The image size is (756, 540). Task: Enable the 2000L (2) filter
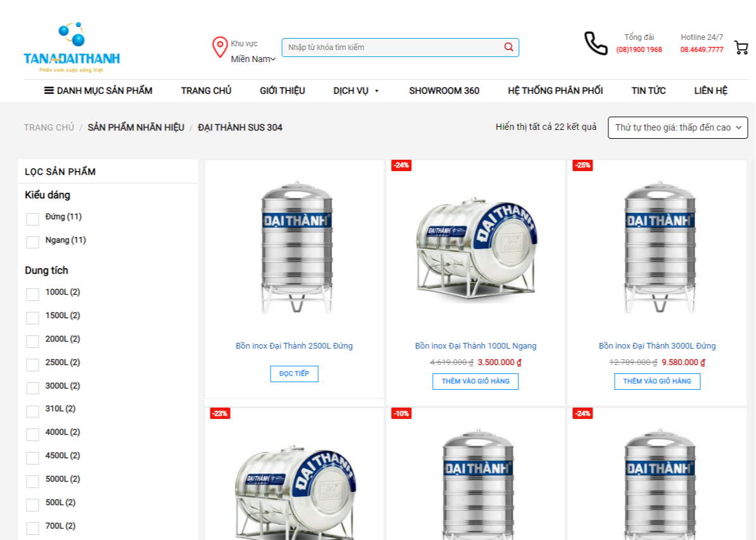[32, 342]
